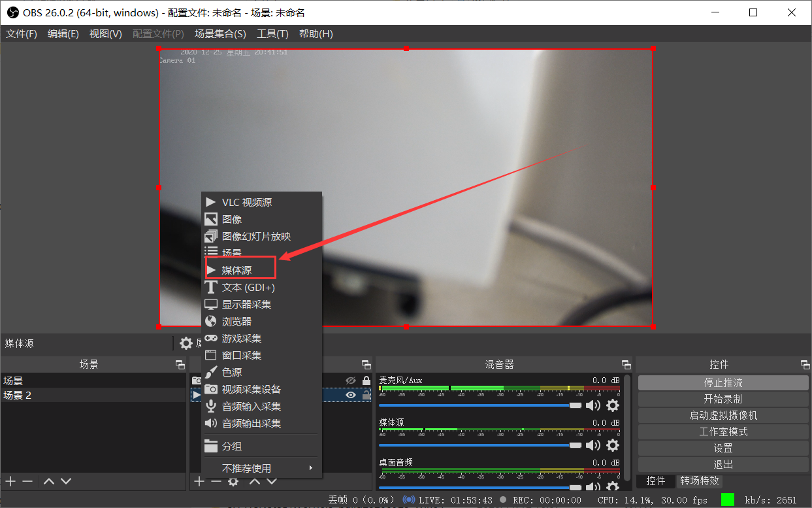The image size is (812, 508).
Task: Mute the 媒体源 mixer channel
Action: (593, 445)
